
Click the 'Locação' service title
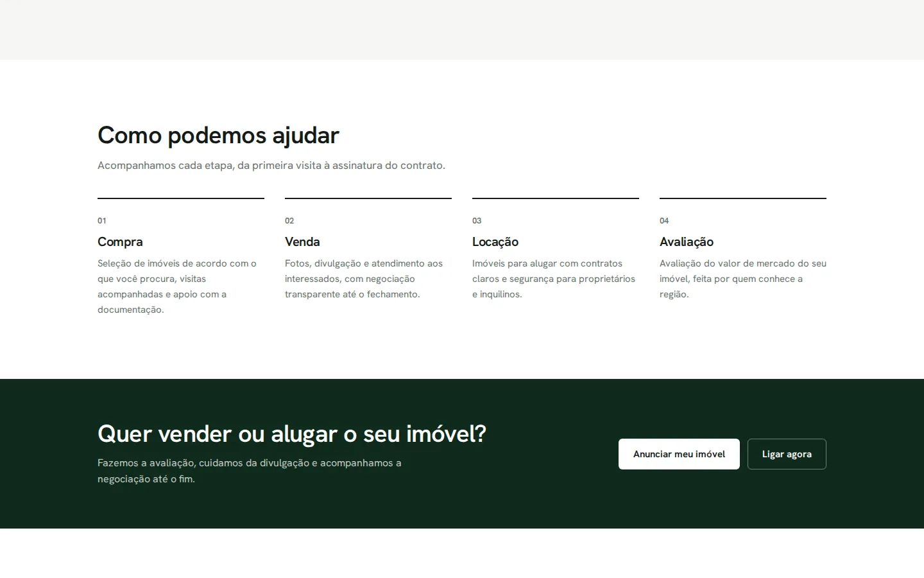495,242
